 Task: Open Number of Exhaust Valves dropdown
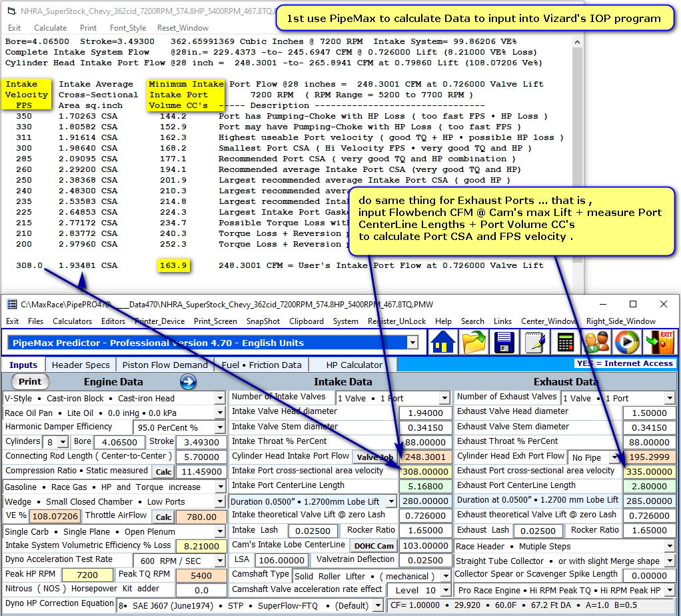[x=670, y=398]
